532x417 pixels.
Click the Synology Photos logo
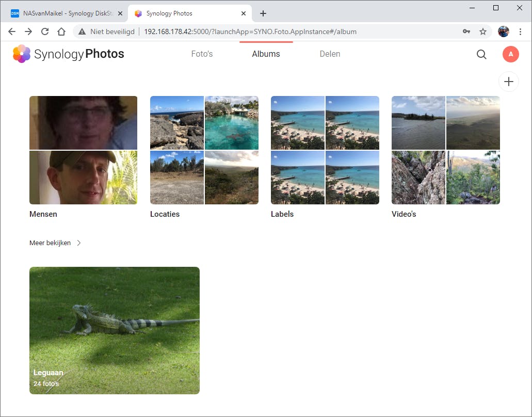pos(69,54)
